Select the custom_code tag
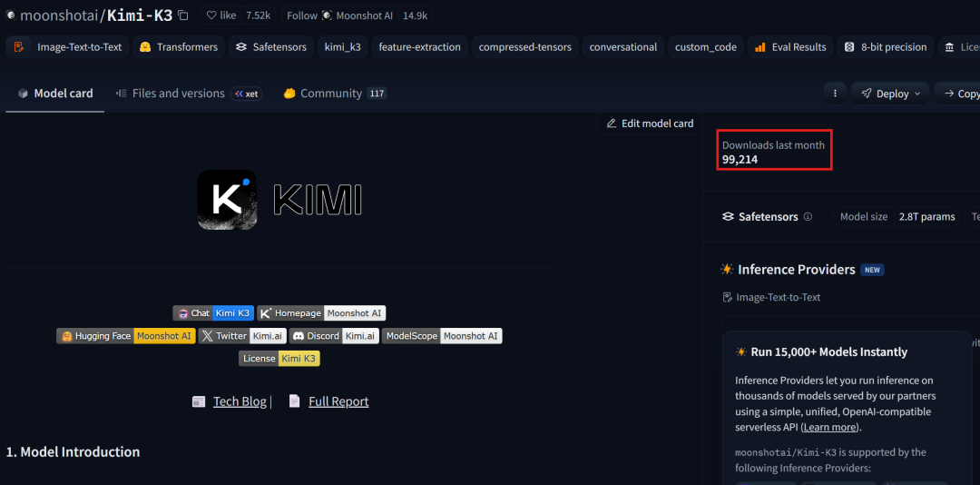Screen dimensions: 980x485 coord(706,47)
